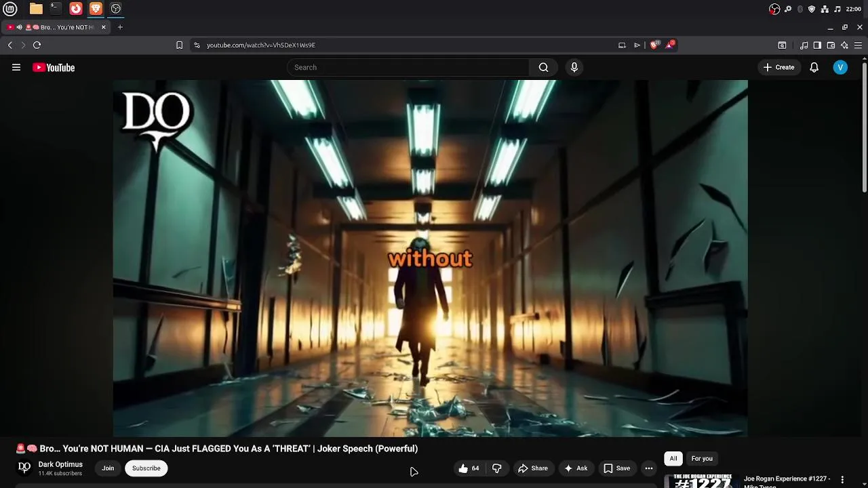This screenshot has height=488, width=868.
Task: Open a new browser tab
Action: [x=120, y=27]
